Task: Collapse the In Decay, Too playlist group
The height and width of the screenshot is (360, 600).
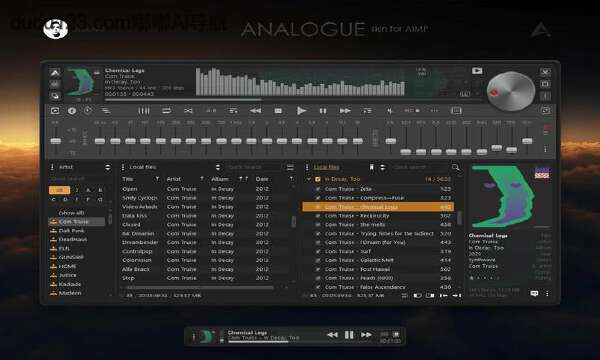Action: coord(308,179)
